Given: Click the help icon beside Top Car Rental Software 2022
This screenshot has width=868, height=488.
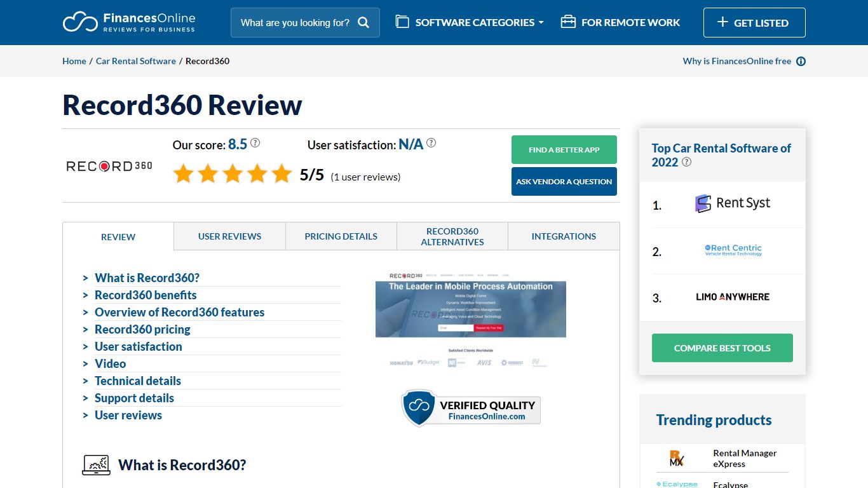Looking at the screenshot, I should point(686,162).
